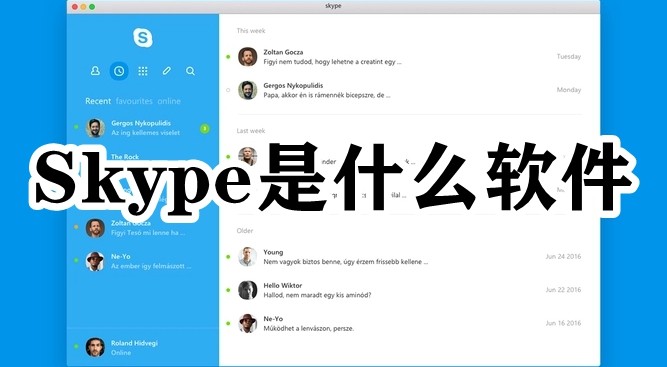This screenshot has height=367, width=667.
Task: Open the dial pad grid icon
Action: tap(143, 71)
